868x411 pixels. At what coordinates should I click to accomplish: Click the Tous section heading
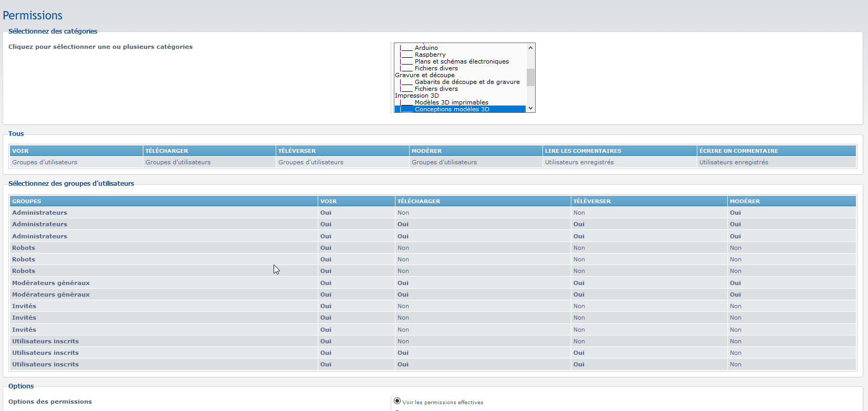coord(16,133)
